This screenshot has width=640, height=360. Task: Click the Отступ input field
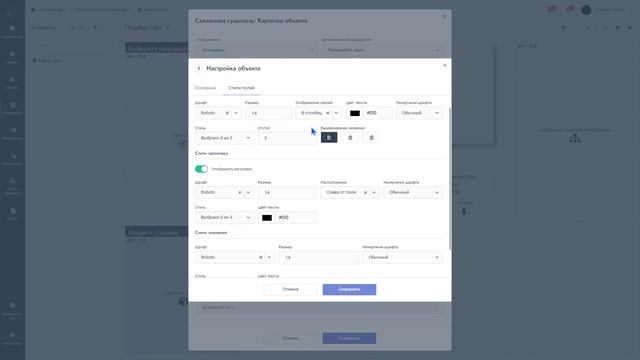point(287,138)
